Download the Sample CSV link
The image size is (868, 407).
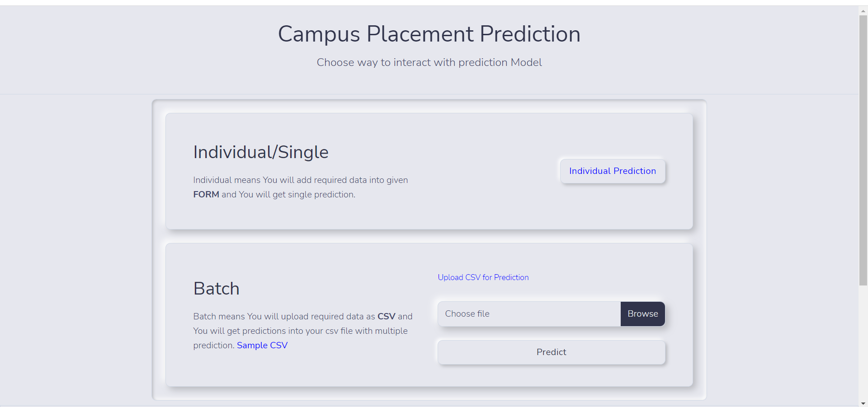(x=262, y=346)
